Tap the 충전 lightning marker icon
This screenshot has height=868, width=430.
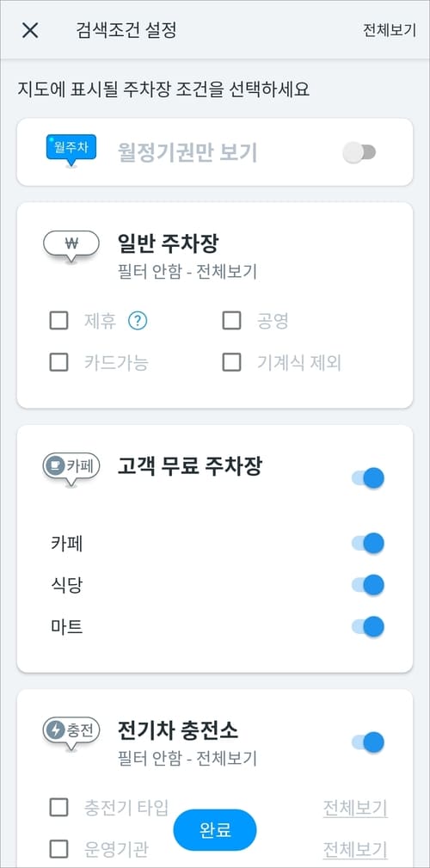71,734
